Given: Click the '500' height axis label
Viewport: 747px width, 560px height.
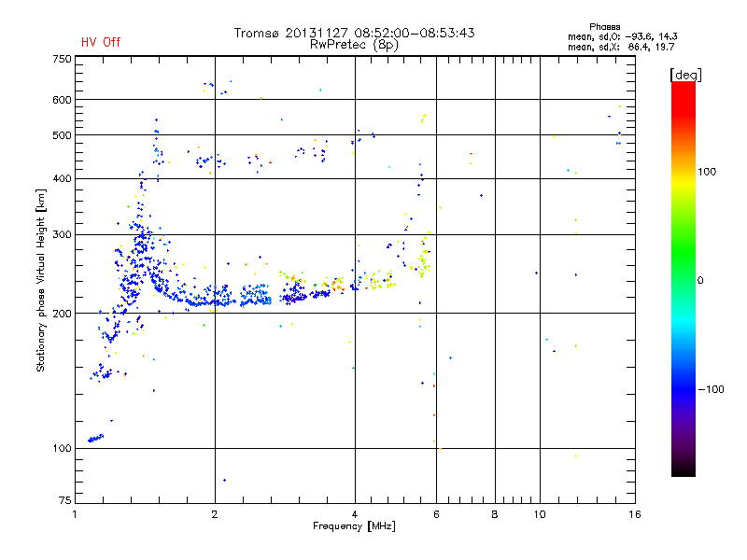Looking at the screenshot, I should pos(62,135).
